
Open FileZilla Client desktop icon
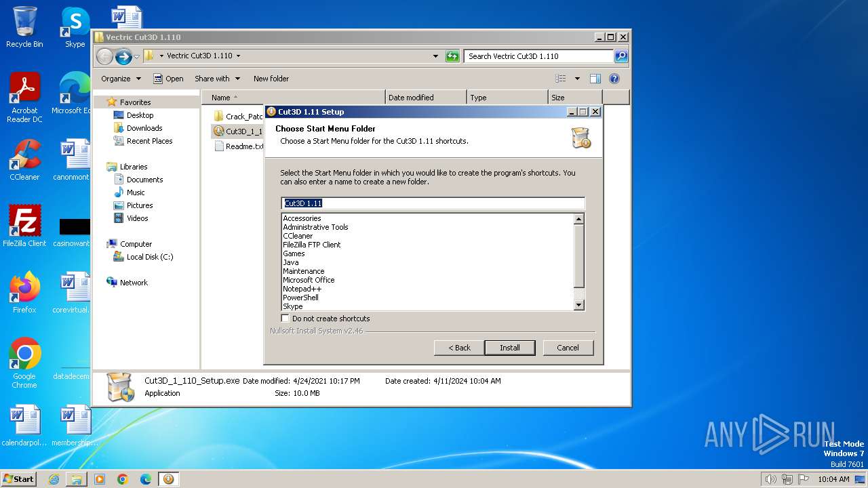pos(24,226)
